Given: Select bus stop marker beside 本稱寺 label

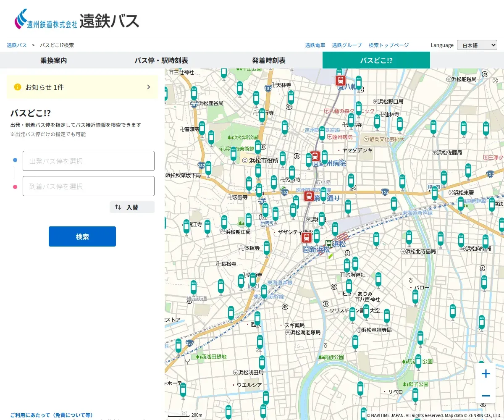Looking at the screenshot, I should 267,249.
